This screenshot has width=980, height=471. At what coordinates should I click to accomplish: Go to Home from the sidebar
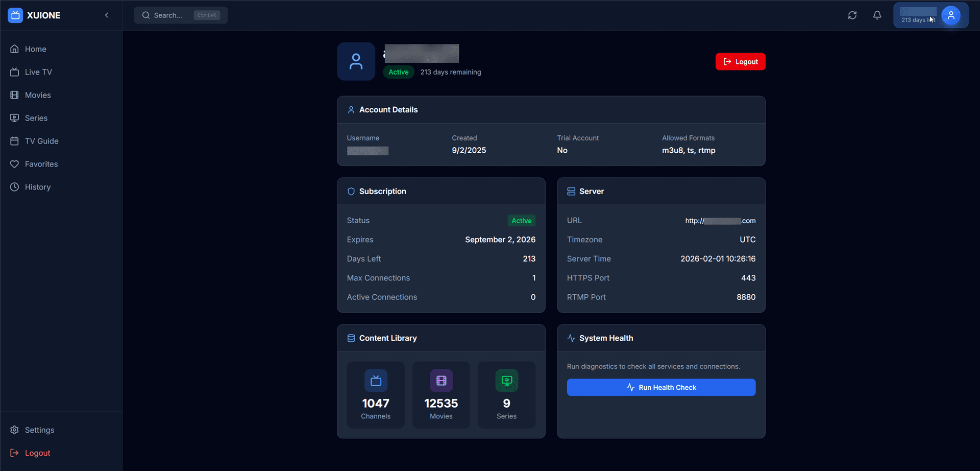click(36, 49)
